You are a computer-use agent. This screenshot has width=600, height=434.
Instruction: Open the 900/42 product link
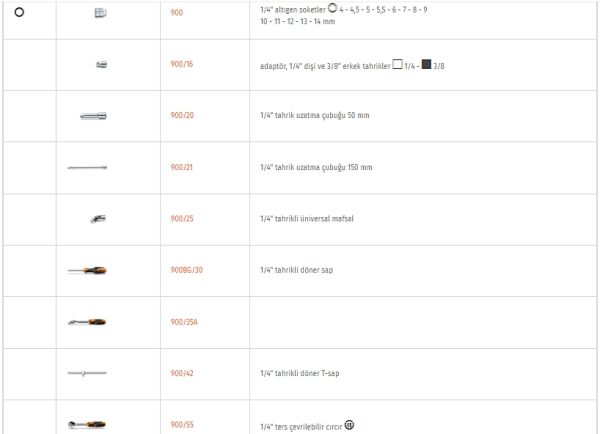click(182, 373)
